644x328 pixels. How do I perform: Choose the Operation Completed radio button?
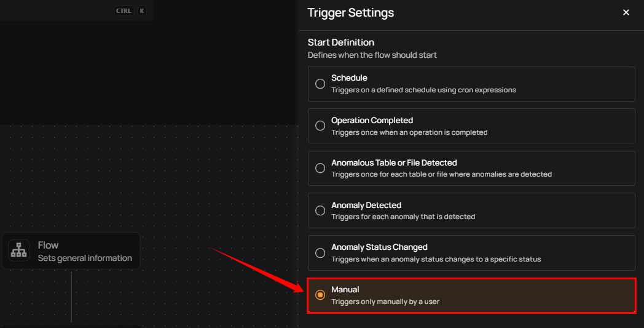[x=320, y=126]
